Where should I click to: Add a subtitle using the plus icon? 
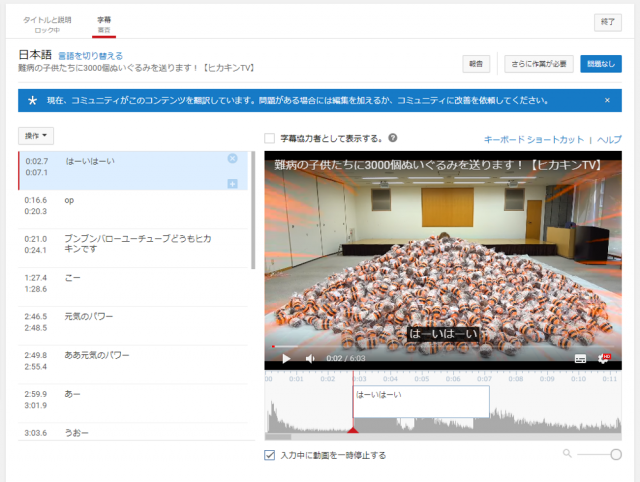tap(232, 184)
